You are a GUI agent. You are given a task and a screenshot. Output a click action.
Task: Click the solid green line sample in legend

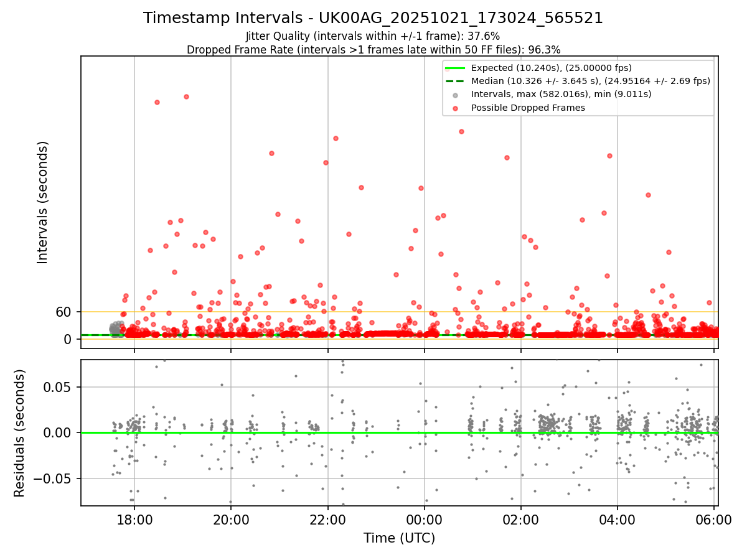[x=456, y=68]
